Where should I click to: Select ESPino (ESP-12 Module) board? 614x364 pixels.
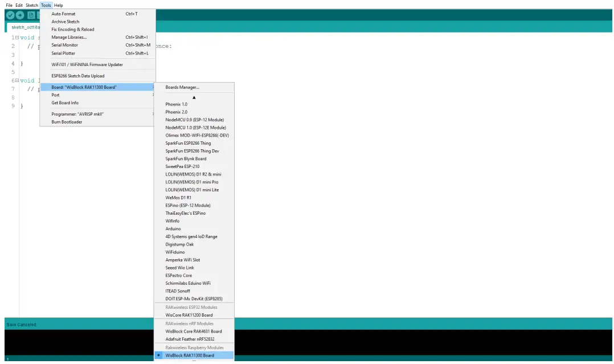194,206
